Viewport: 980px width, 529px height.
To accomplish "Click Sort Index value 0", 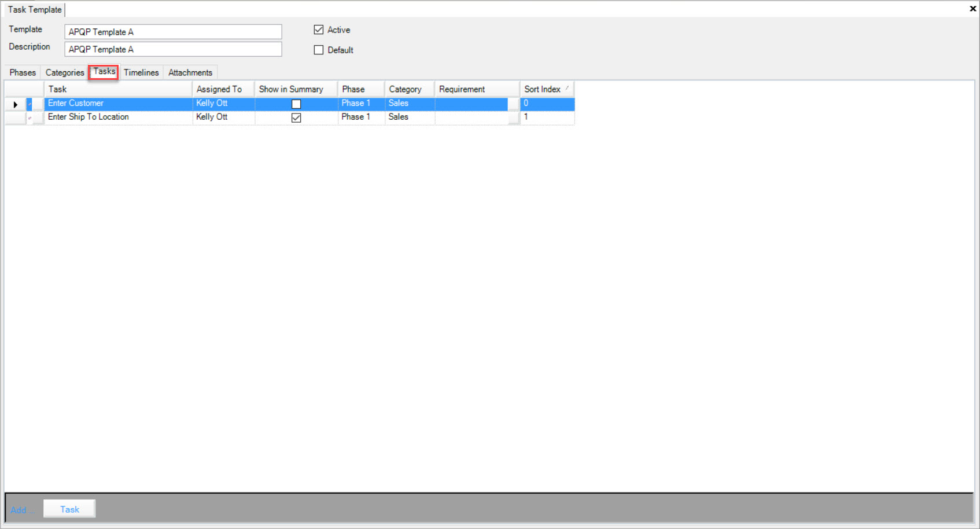I will point(547,104).
